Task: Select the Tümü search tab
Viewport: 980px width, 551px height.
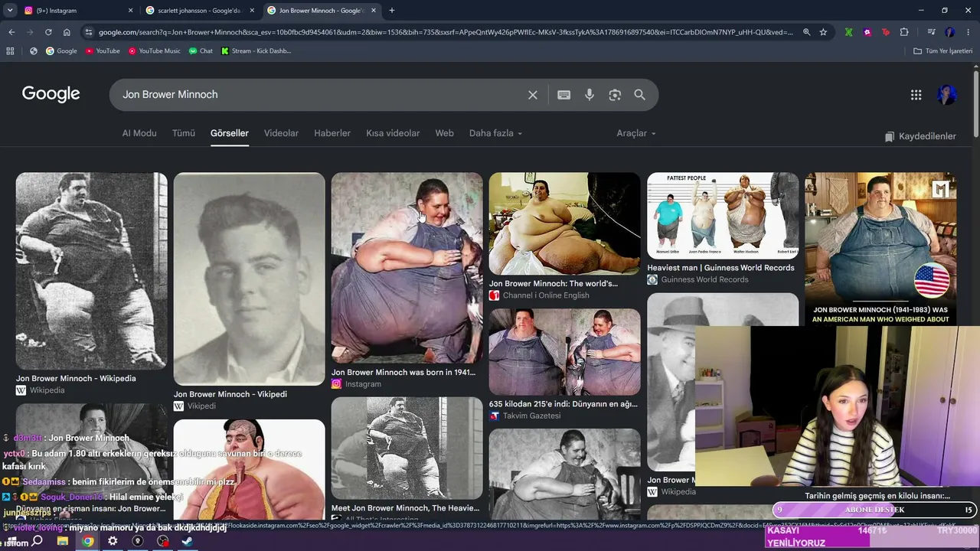Action: pyautogui.click(x=184, y=133)
